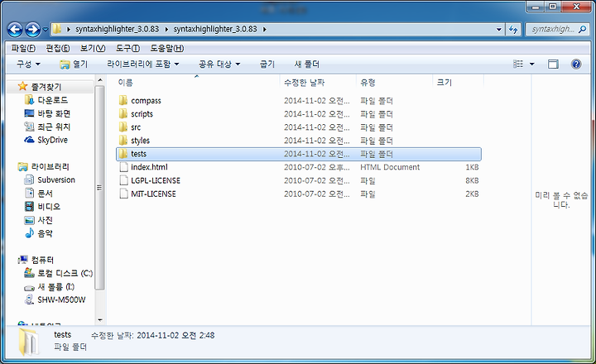
Task: Toggle the preview pane icon
Action: (553, 64)
